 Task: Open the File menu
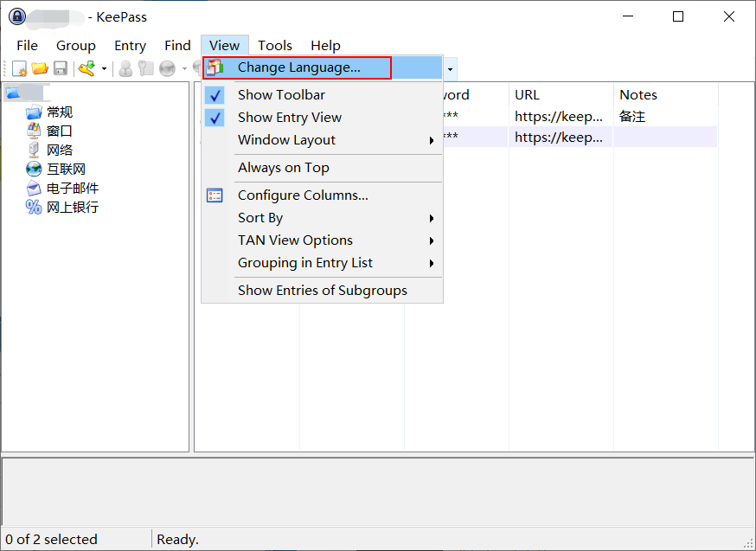[27, 45]
